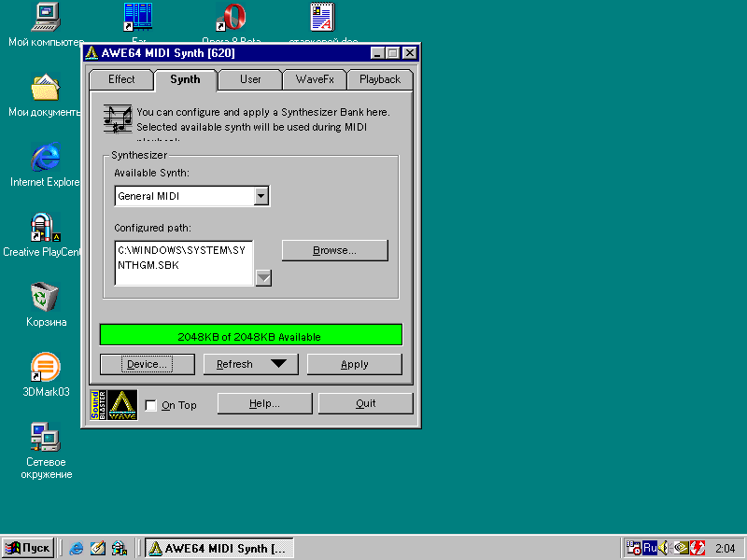Click the red tray icon beside the clock
The image size is (747, 560).
click(697, 548)
